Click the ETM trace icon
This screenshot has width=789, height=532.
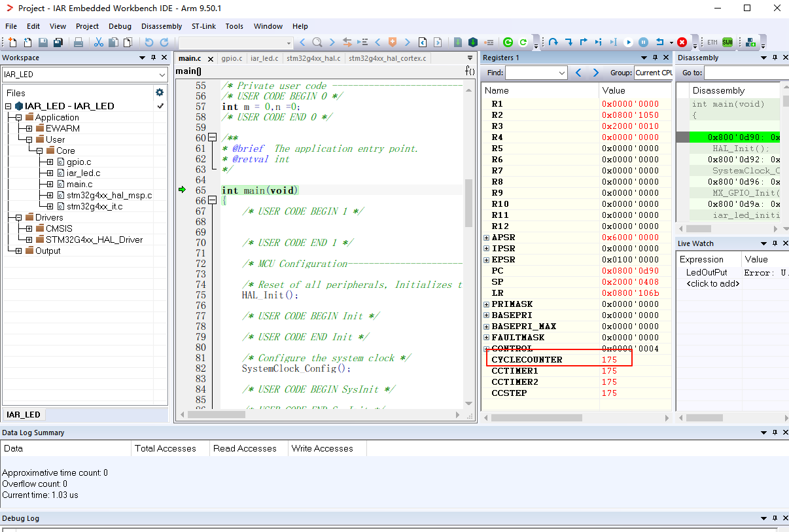click(712, 43)
